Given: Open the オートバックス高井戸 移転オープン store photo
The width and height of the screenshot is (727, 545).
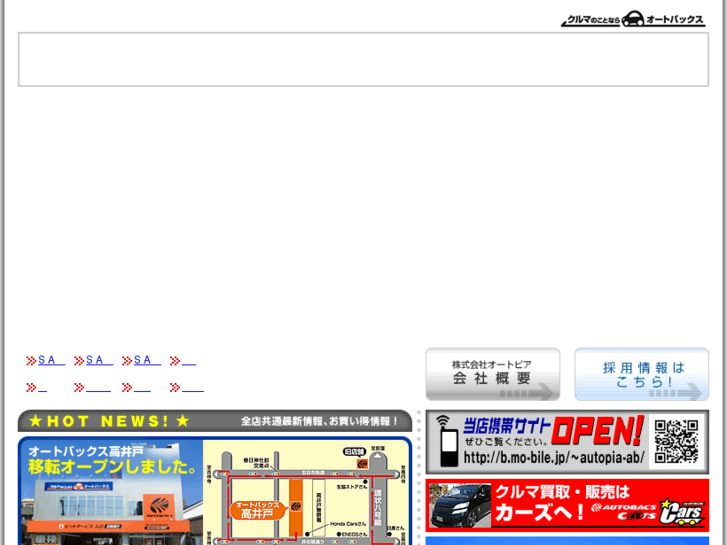Looking at the screenshot, I should click(x=111, y=492).
